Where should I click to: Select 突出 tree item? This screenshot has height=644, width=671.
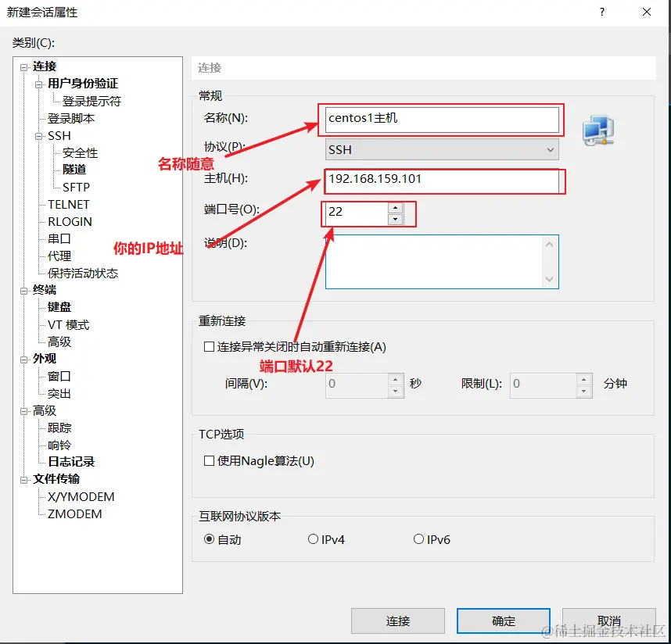(59, 393)
